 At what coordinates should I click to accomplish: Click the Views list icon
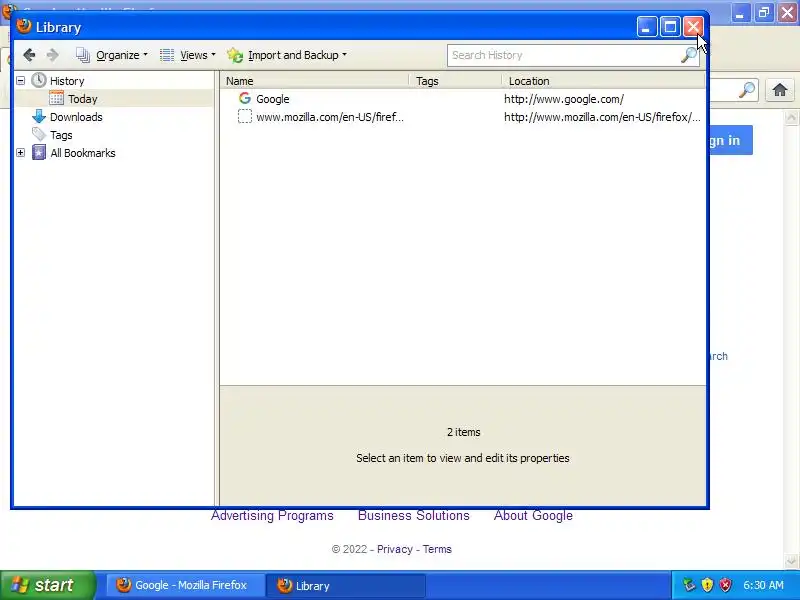tap(167, 55)
